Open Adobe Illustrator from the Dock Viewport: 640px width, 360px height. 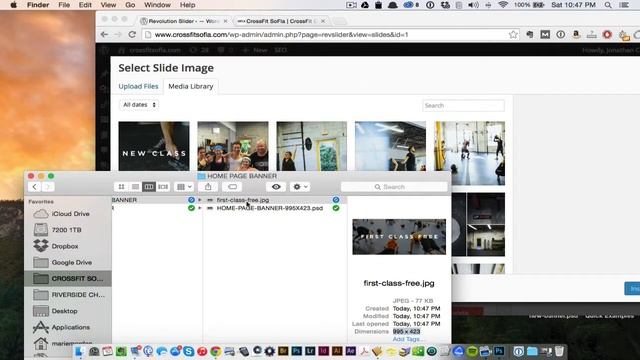pos(337,351)
